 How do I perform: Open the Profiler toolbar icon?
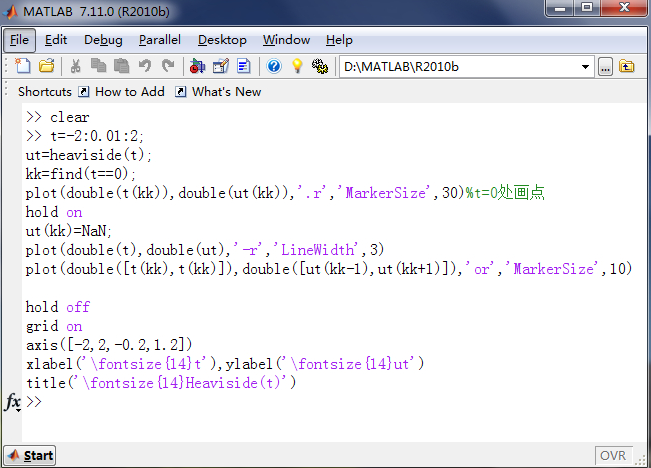point(244,66)
